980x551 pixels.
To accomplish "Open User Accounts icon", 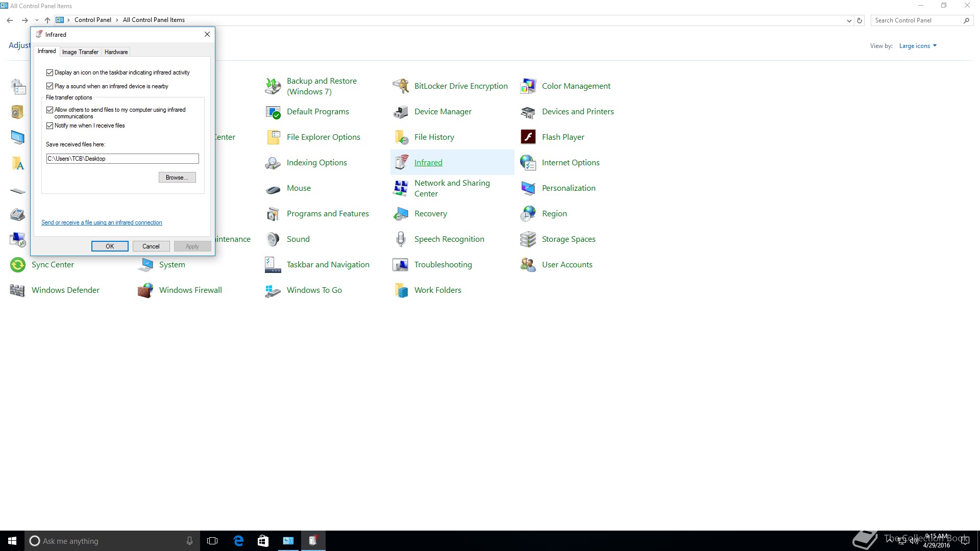I will pyautogui.click(x=528, y=265).
